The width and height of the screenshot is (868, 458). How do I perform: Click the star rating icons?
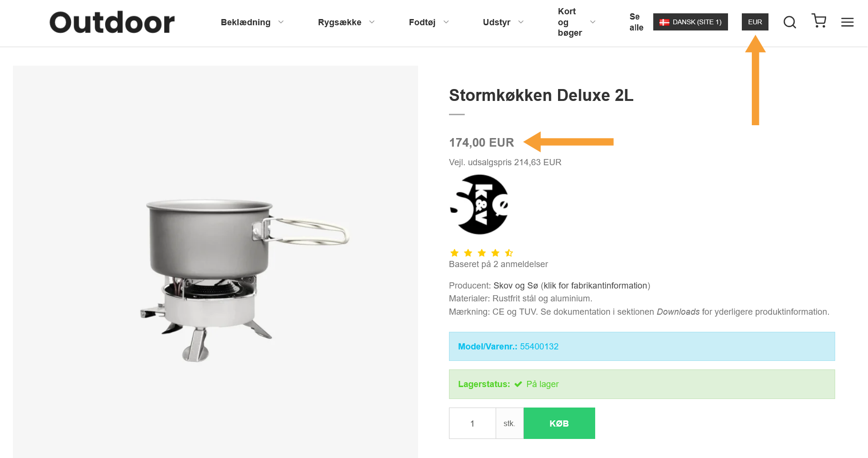(481, 253)
